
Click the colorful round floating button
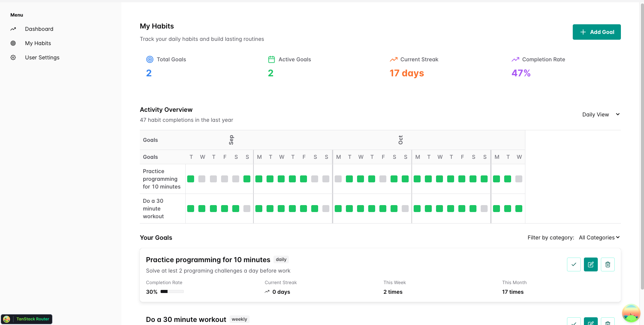pyautogui.click(x=631, y=313)
